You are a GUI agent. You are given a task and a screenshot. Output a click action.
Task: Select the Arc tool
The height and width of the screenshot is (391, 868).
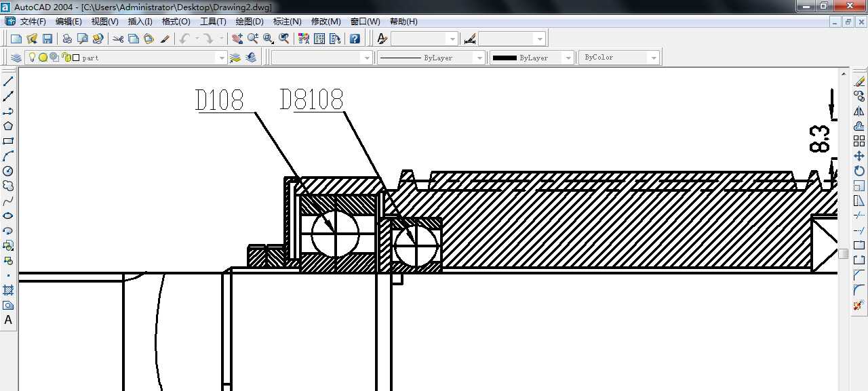pos(8,156)
